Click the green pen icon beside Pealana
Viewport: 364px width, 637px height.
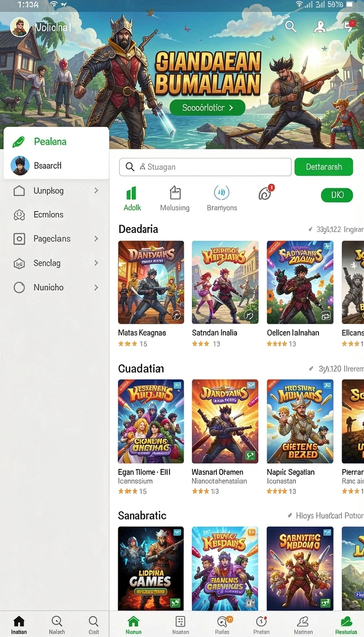coord(18,141)
